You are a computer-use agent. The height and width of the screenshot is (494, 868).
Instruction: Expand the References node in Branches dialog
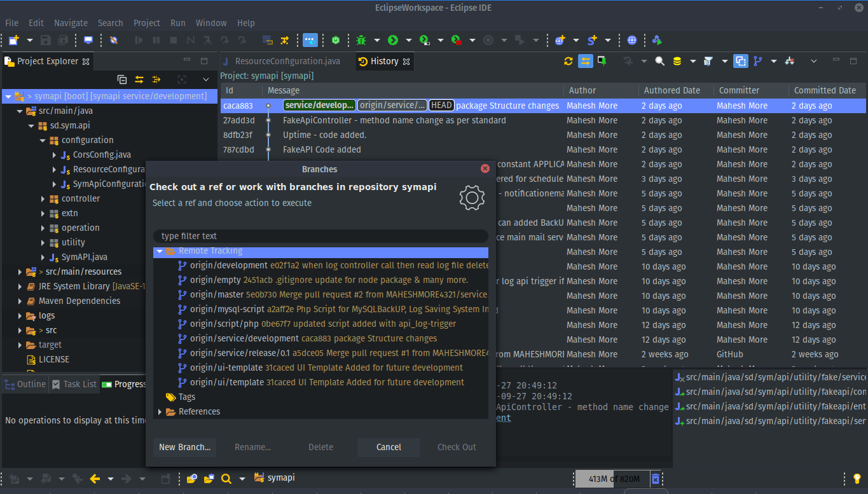[160, 411]
